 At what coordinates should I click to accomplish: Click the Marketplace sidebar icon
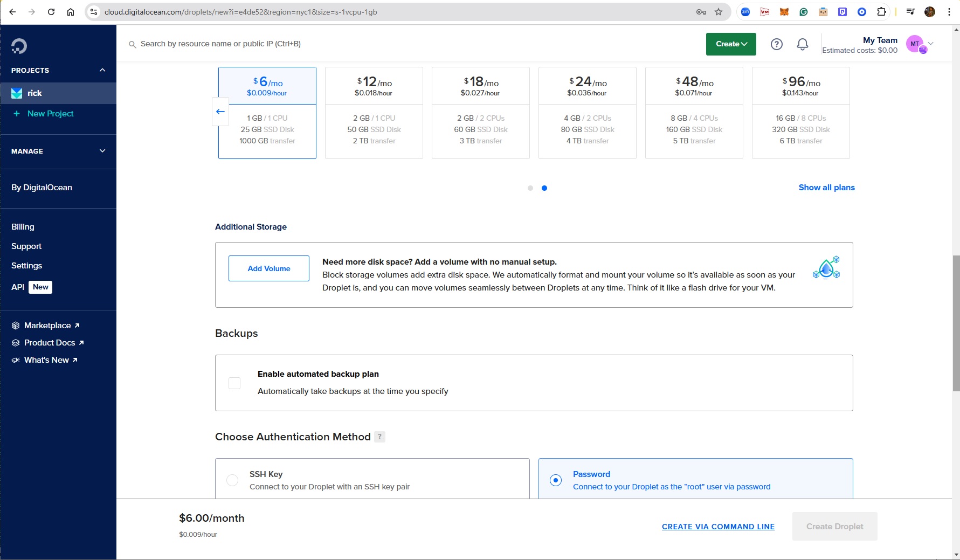(16, 326)
